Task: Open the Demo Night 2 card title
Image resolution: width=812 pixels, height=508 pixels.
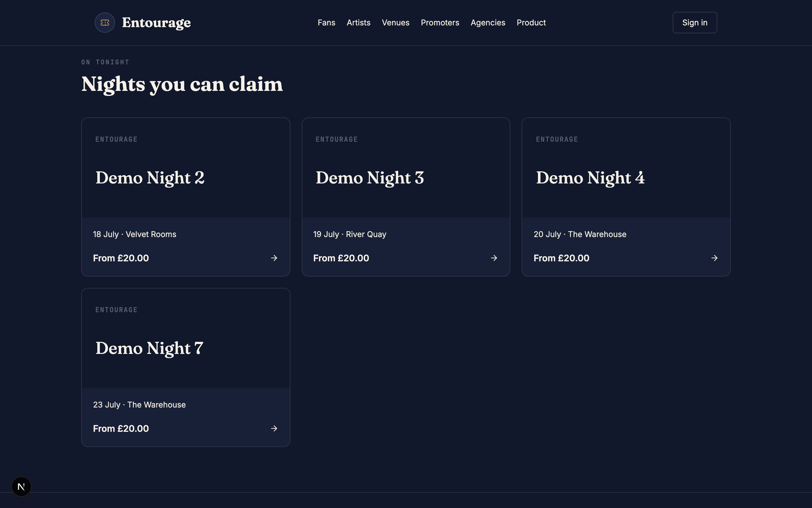Action: [150, 178]
